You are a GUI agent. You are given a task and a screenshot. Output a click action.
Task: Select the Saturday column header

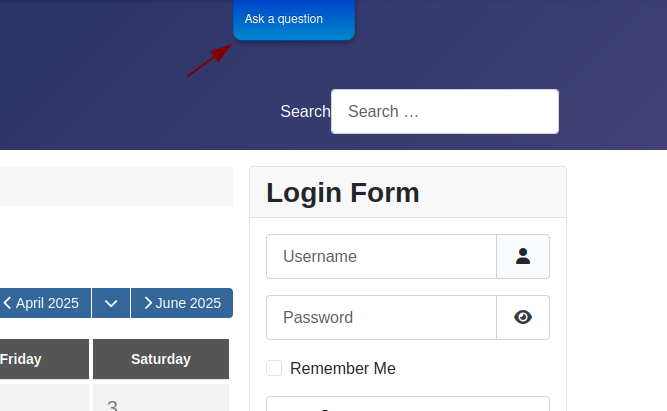161,359
